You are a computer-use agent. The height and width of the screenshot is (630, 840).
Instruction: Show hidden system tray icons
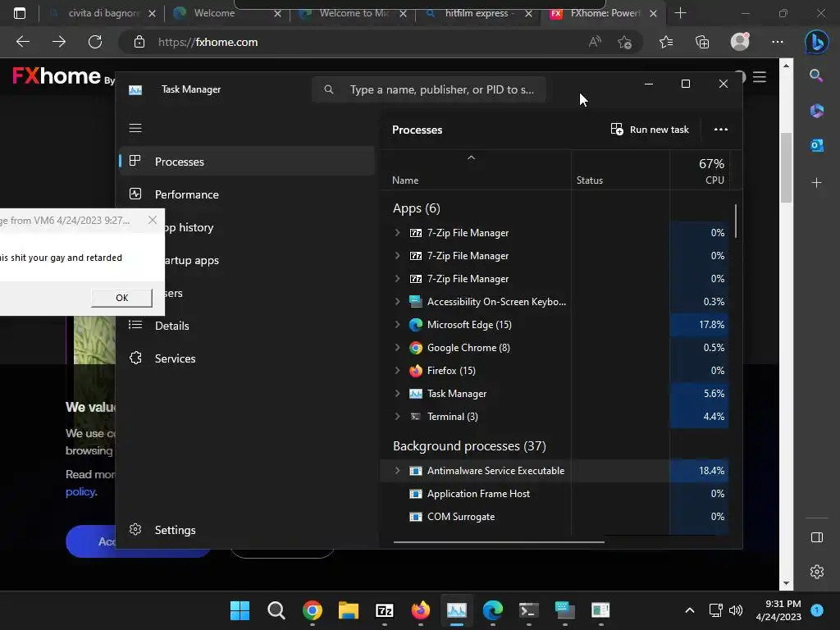pyautogui.click(x=689, y=610)
